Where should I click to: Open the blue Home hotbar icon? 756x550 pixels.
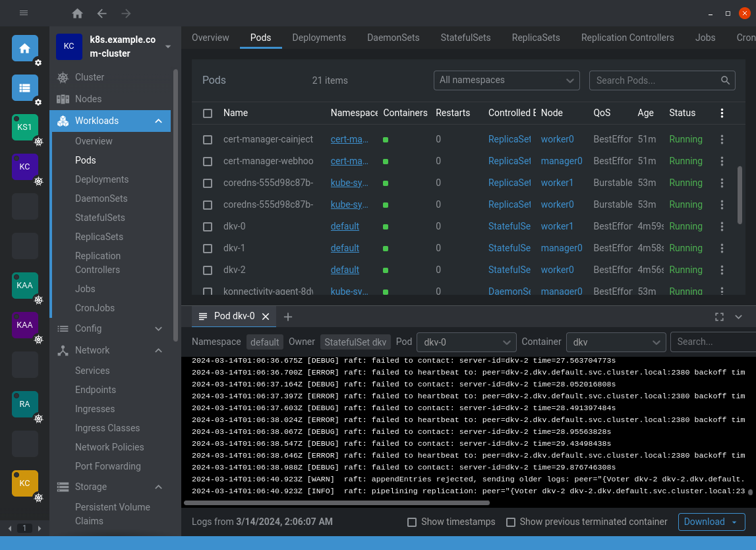coord(24,48)
